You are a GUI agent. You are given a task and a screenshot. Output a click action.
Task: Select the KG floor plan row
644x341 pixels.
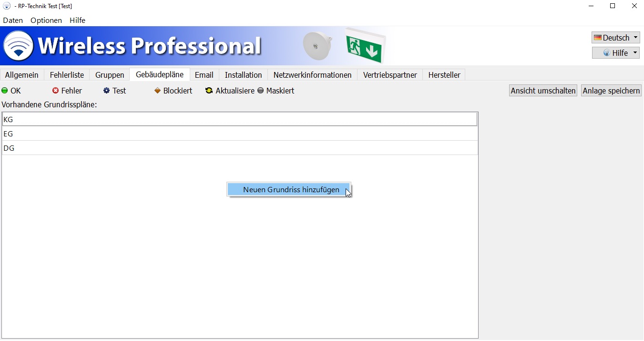(x=240, y=119)
